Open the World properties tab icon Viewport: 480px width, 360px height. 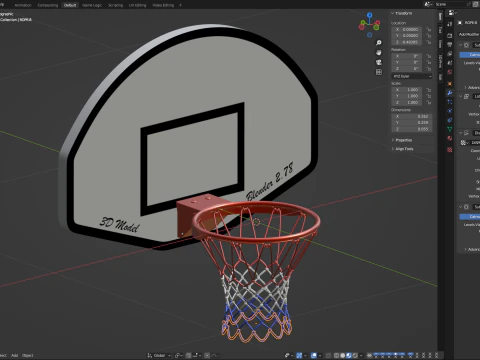point(450,72)
